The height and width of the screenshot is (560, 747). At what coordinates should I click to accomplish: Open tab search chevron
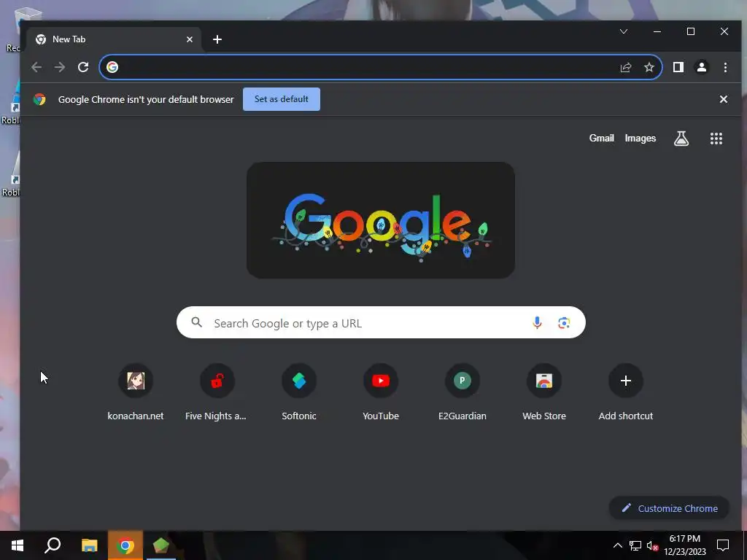coord(624,31)
